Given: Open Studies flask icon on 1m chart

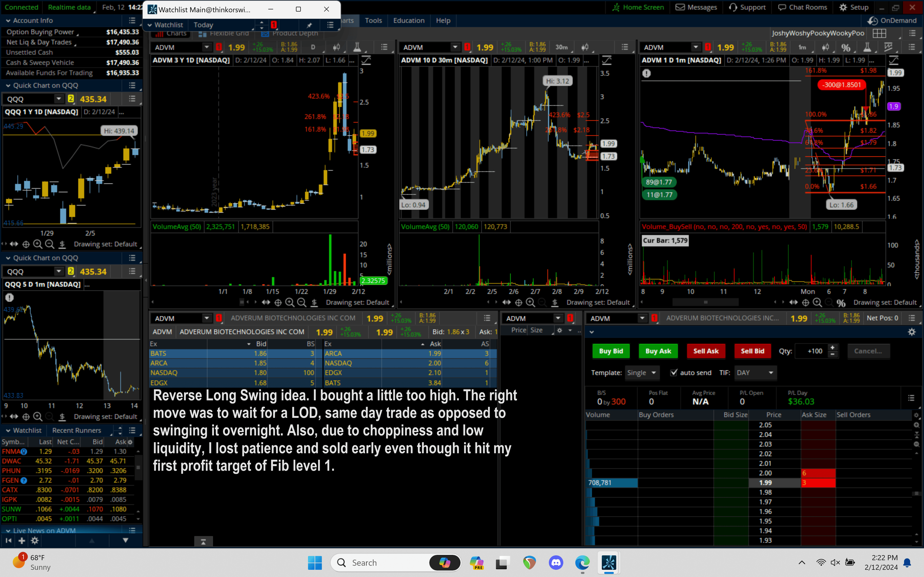Looking at the screenshot, I should coord(867,47).
